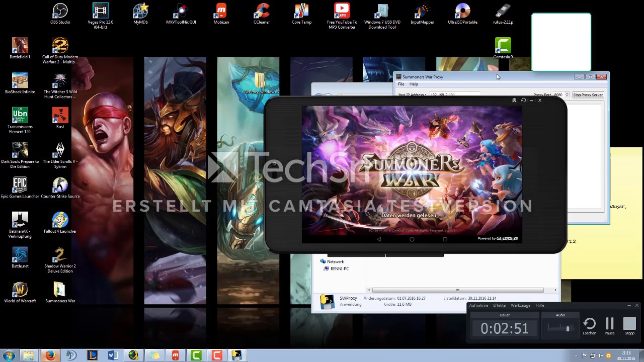Select Battlefield 1 desktop icon
The height and width of the screenshot is (362, 644).
coord(20,48)
